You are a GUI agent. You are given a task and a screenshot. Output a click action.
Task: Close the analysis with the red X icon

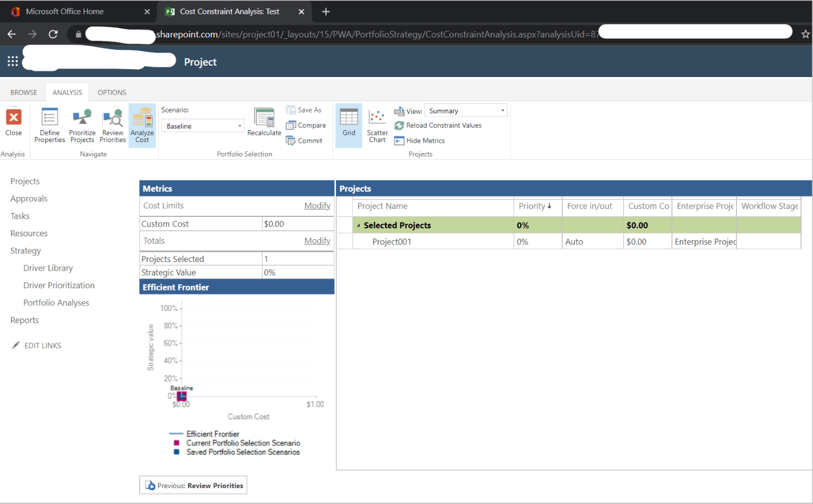click(14, 123)
